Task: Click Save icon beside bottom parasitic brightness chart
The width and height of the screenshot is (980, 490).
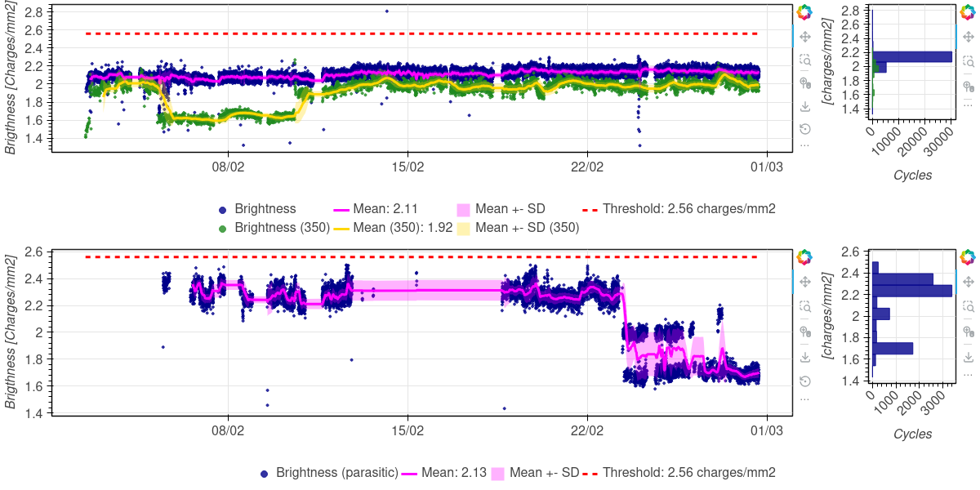Action: coord(804,357)
